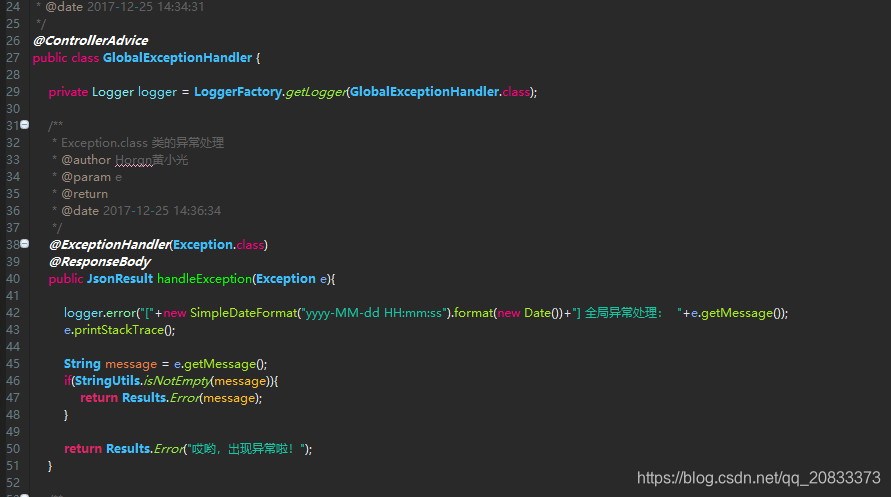Click LoggerFactory on line 29
This screenshot has width=891, height=497.
[238, 91]
